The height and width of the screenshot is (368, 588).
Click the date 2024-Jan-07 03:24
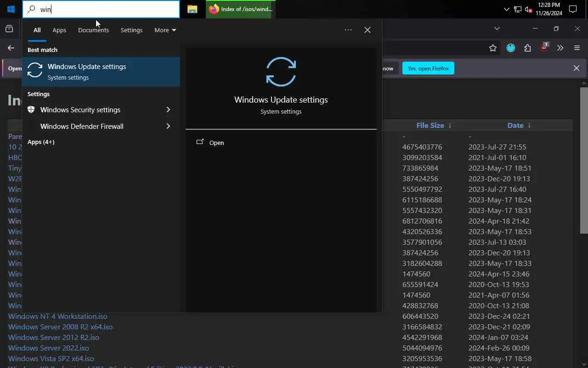point(498,337)
